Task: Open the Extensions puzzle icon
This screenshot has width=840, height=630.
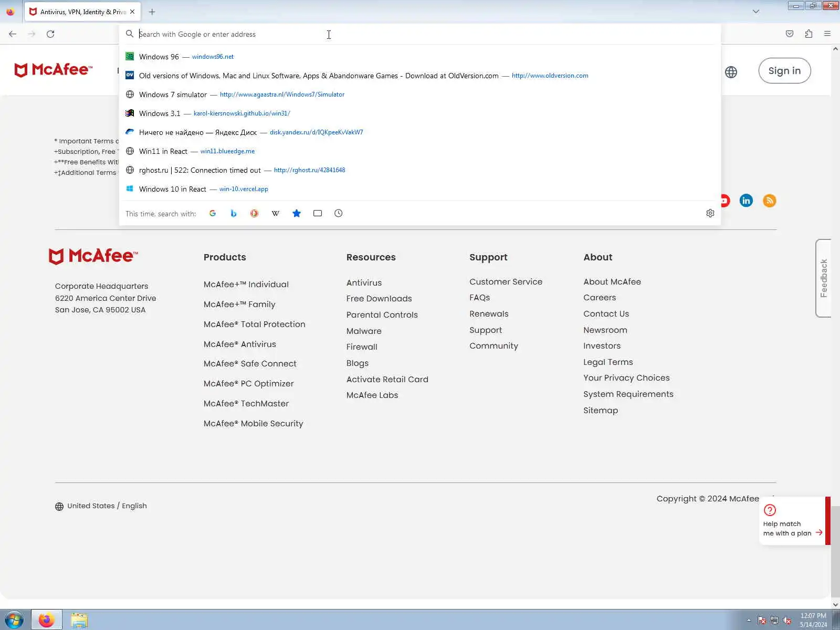Action: pyautogui.click(x=808, y=34)
